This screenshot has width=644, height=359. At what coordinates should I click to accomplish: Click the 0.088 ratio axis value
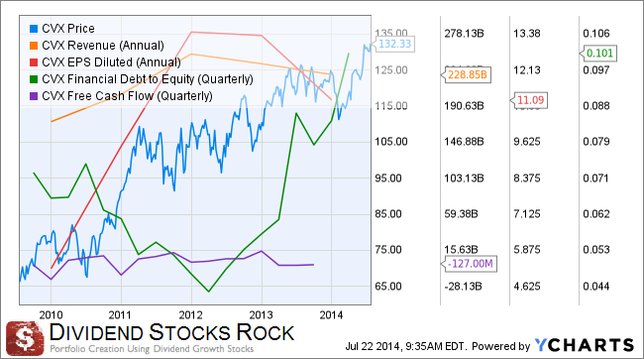(x=596, y=106)
